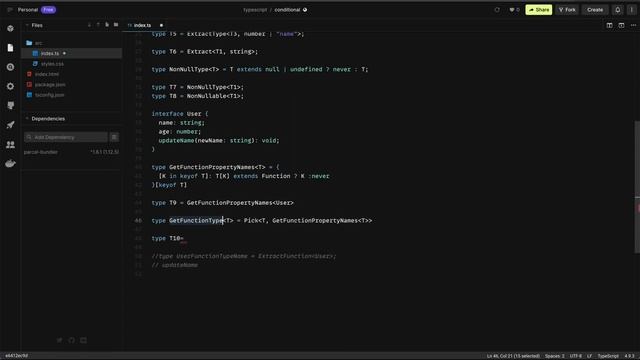Screen dimensions: 640x360
Task: Click the GitHub icon at sidebar bottom
Action: (x=71, y=340)
